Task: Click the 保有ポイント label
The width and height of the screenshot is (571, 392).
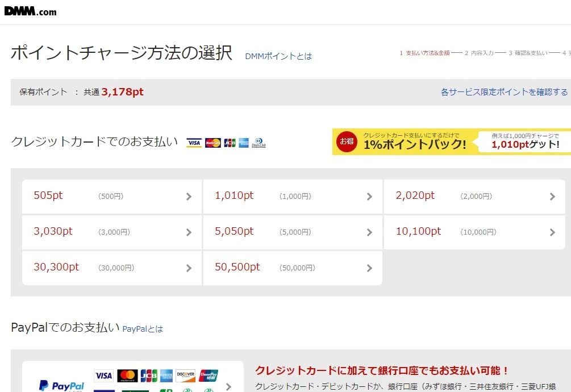Action: (x=43, y=92)
